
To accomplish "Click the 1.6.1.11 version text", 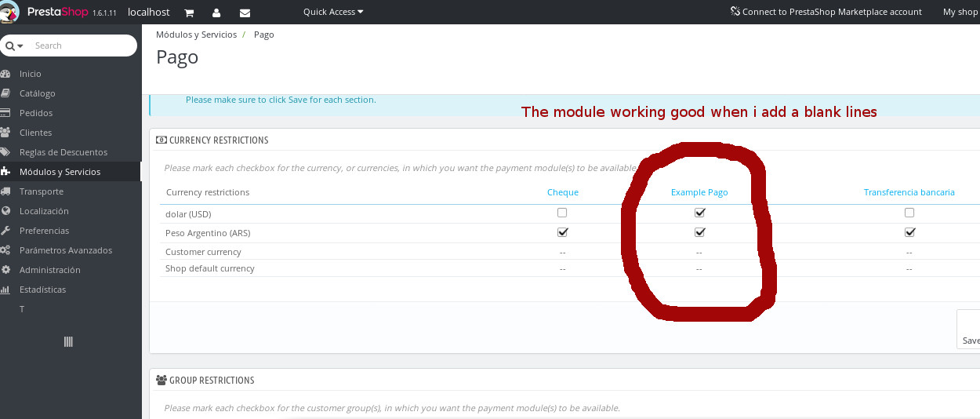I will (x=104, y=13).
